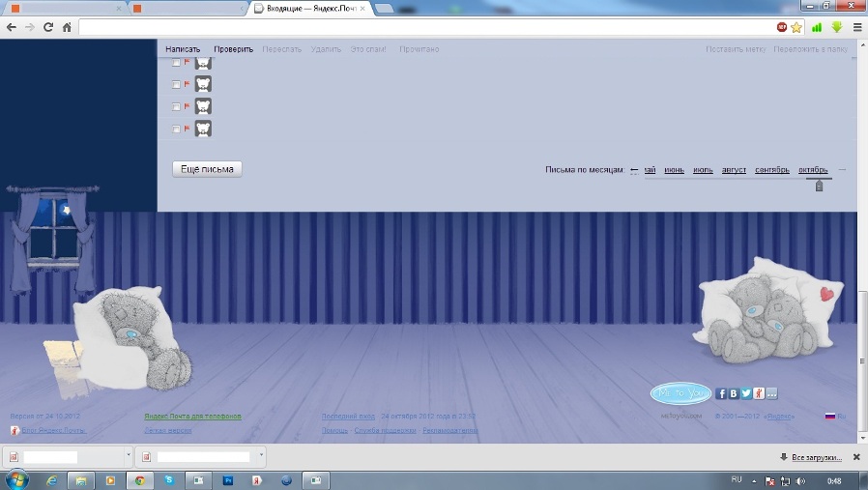Open letters for август

734,170
